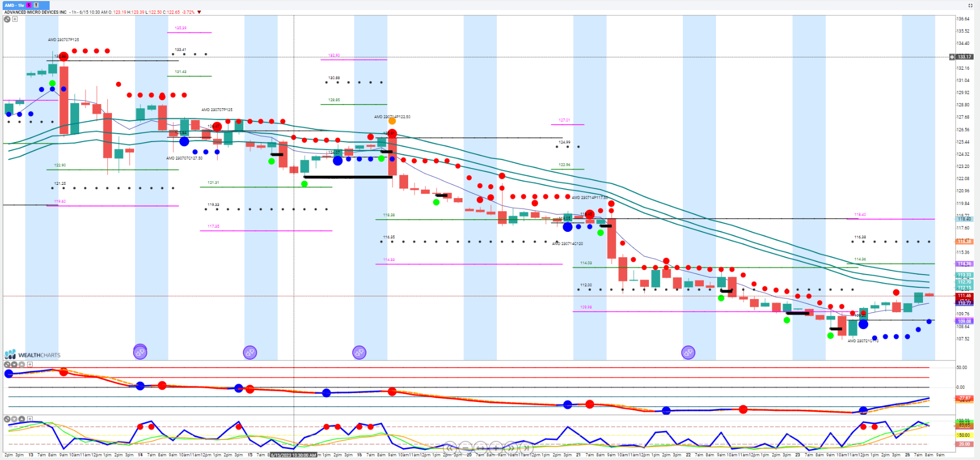Click the purple event marker near 16
The width and height of the screenshot is (980, 460).
tap(360, 352)
